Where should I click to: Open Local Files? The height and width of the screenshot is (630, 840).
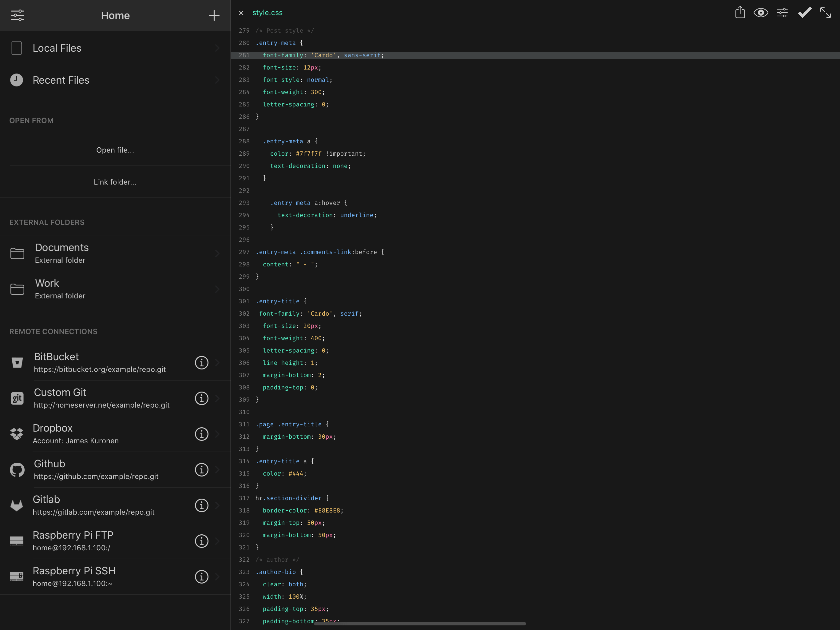115,48
